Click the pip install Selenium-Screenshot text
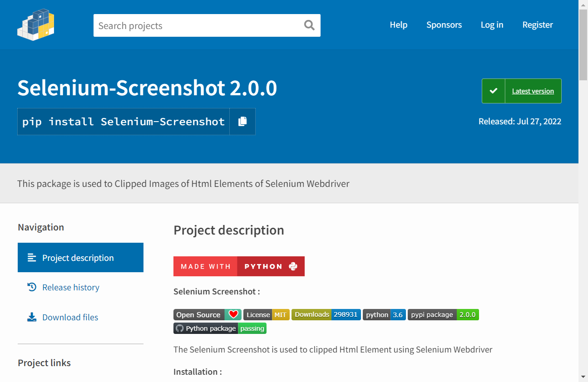This screenshot has height=382, width=588. (124, 122)
